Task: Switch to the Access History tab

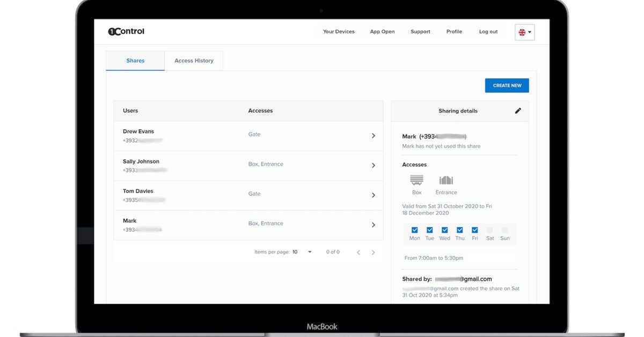Action: [x=194, y=61]
